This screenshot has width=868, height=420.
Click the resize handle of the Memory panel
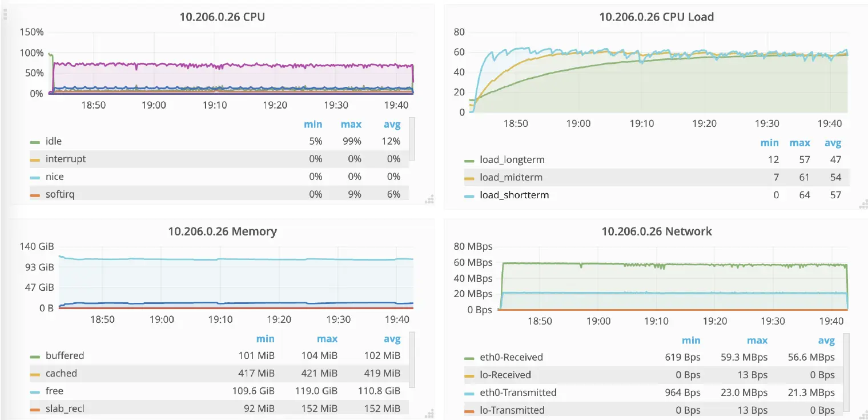coord(429,414)
